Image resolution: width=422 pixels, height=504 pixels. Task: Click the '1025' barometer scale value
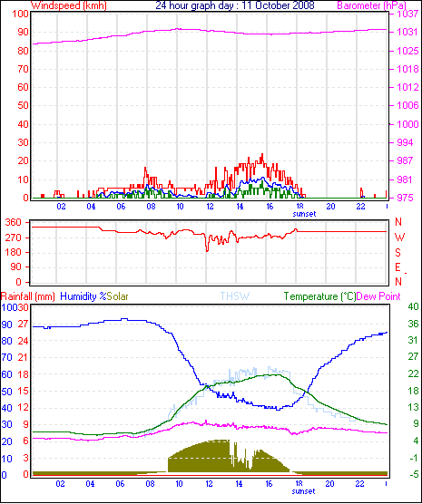(407, 51)
